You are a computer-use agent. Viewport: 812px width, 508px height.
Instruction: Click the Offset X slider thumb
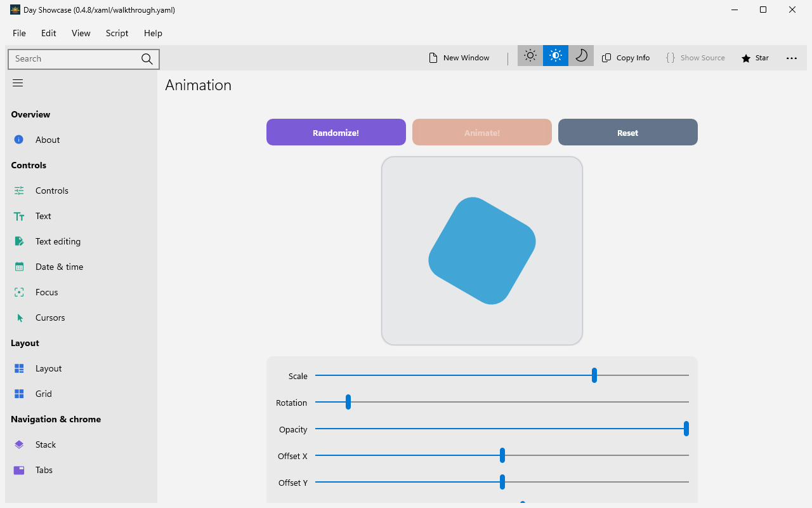[502, 455]
